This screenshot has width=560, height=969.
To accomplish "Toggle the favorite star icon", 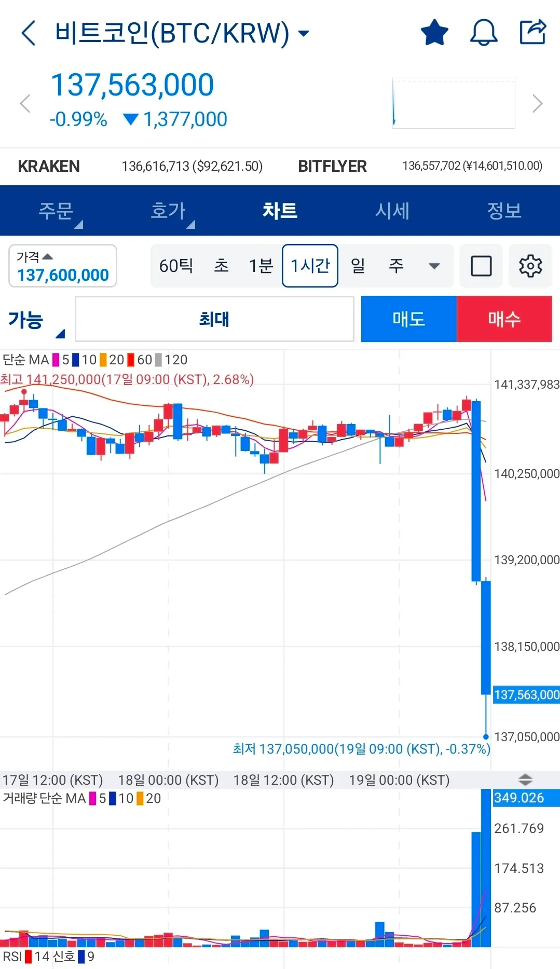I will coord(434,33).
